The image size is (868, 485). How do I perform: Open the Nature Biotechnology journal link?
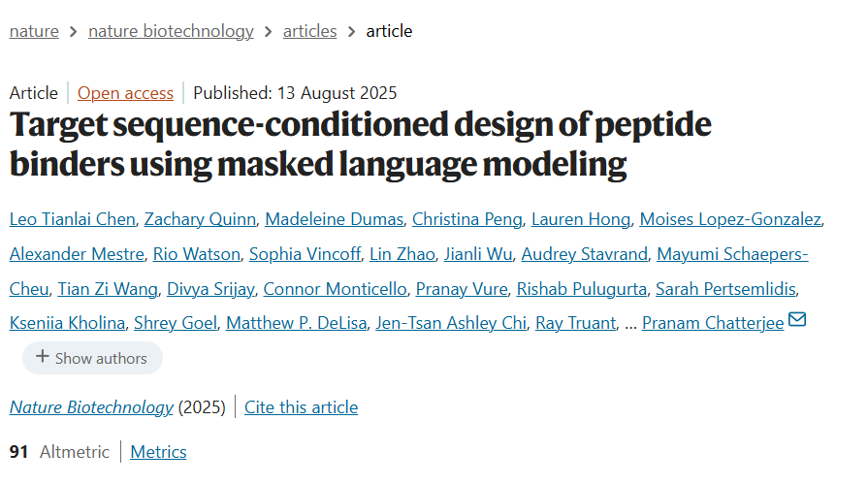pyautogui.click(x=91, y=407)
